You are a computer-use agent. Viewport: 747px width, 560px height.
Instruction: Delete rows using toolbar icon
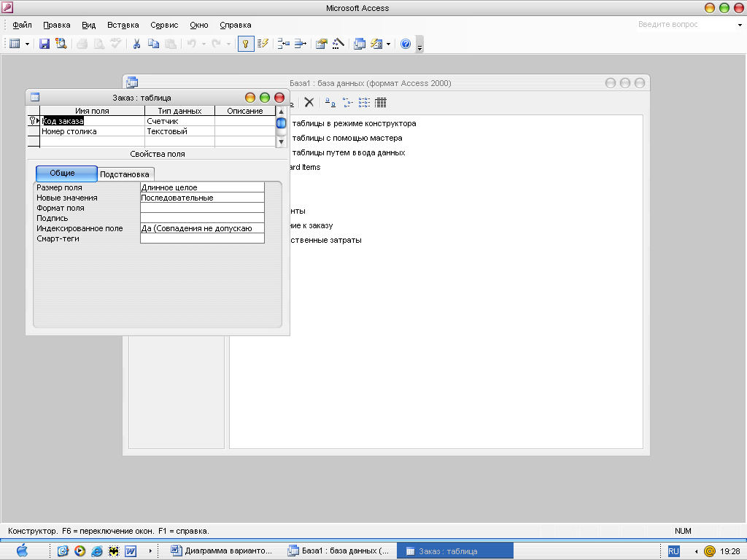pos(300,44)
